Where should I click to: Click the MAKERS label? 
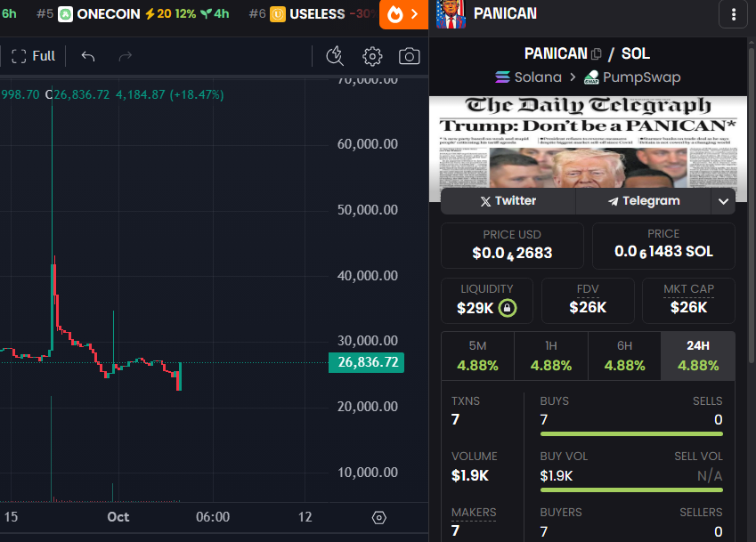[x=474, y=513]
